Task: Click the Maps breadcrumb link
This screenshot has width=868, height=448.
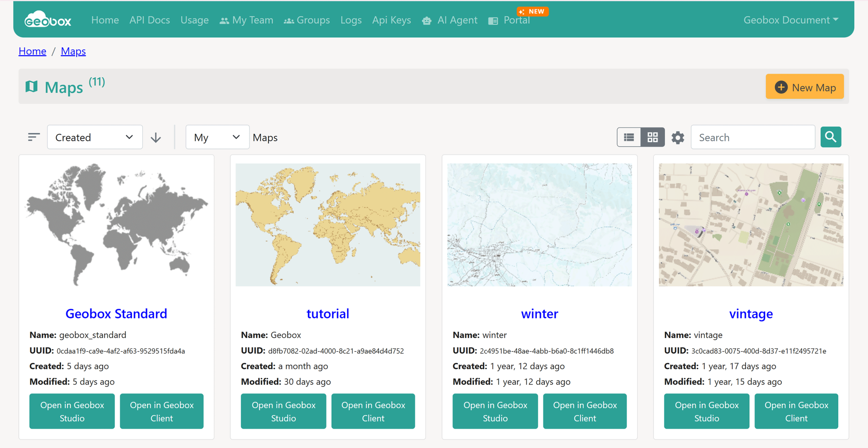Action: (73, 51)
